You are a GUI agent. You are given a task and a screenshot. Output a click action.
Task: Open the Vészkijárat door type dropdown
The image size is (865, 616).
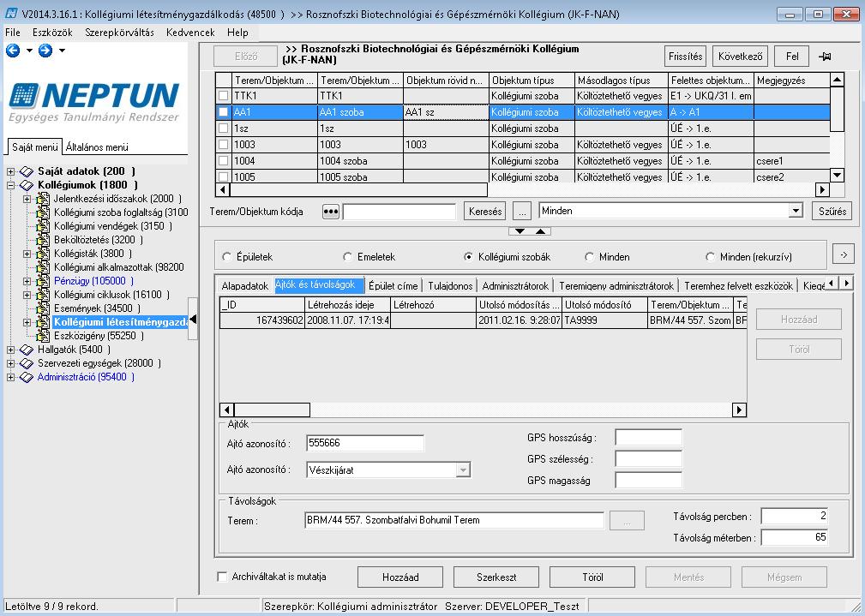(x=464, y=469)
